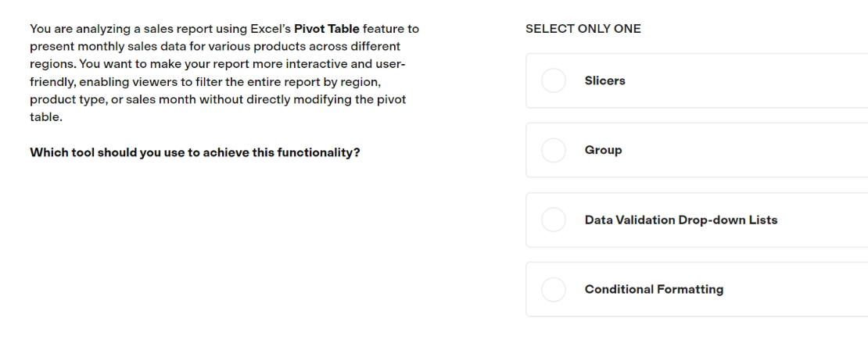Screen dimensions: 868x343
Task: Choose the Conditional Formatting radio circle
Action: 553,289
